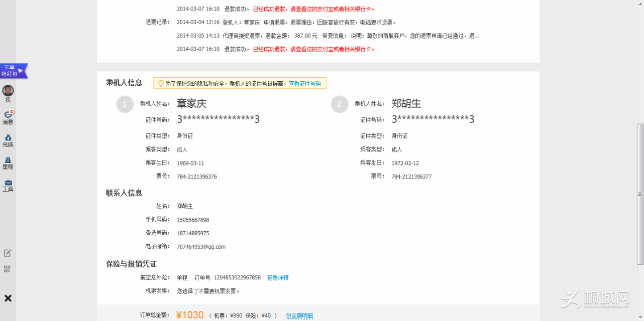
Task: Click the 下单抢红包 promotional banner
Action: [13, 71]
